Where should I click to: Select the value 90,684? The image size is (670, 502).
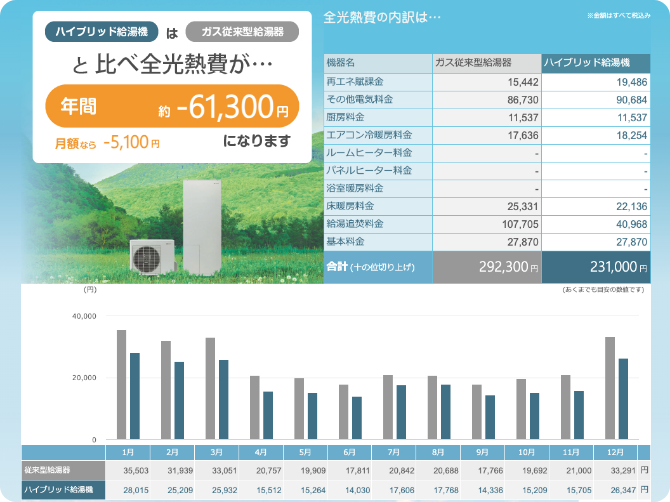point(632,100)
